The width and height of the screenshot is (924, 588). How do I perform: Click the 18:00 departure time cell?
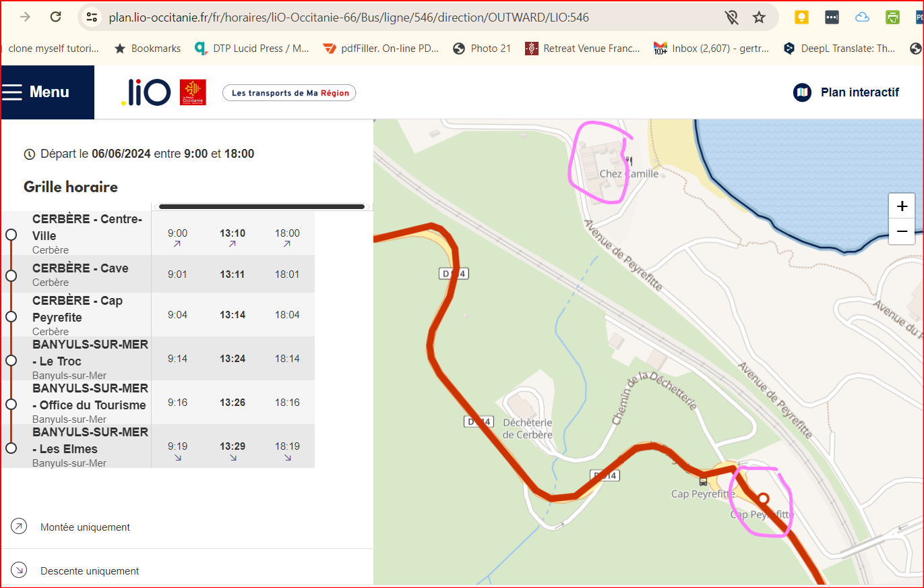click(287, 233)
